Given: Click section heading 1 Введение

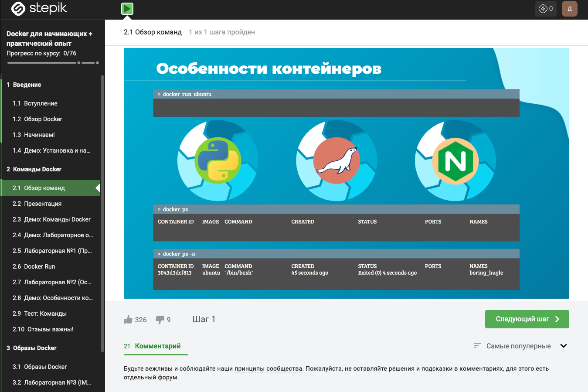Looking at the screenshot, I should tap(24, 85).
